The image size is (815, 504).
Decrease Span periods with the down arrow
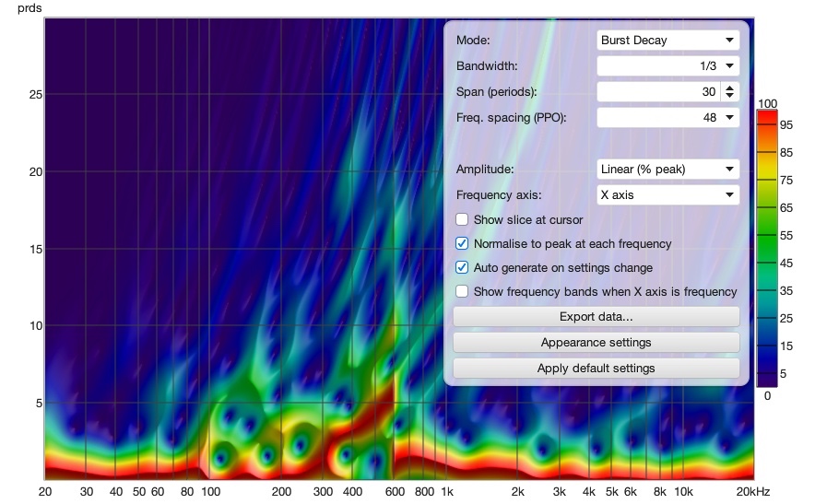(730, 96)
